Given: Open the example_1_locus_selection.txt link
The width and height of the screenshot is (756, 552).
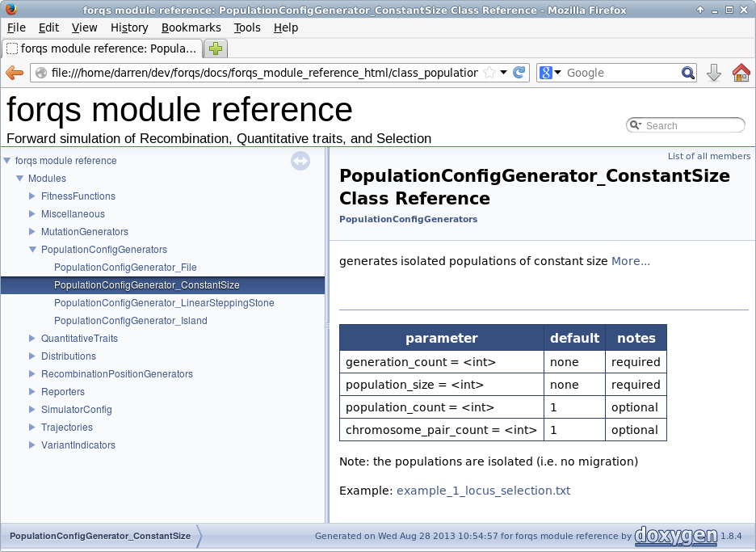Looking at the screenshot, I should (x=483, y=491).
